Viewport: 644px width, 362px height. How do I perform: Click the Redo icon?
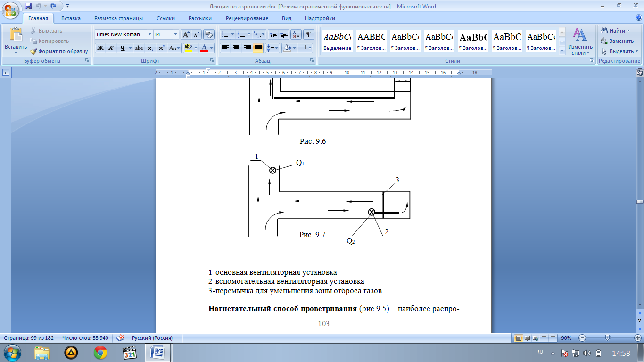(x=53, y=7)
